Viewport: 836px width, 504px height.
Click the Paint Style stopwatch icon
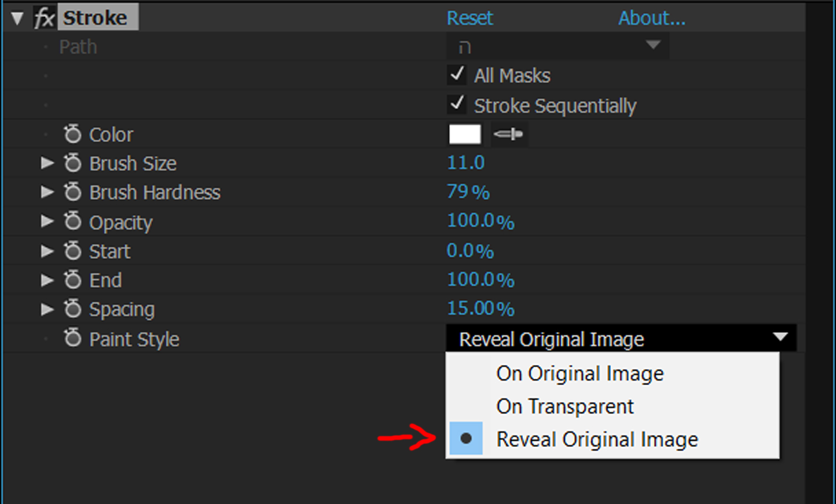(x=73, y=338)
